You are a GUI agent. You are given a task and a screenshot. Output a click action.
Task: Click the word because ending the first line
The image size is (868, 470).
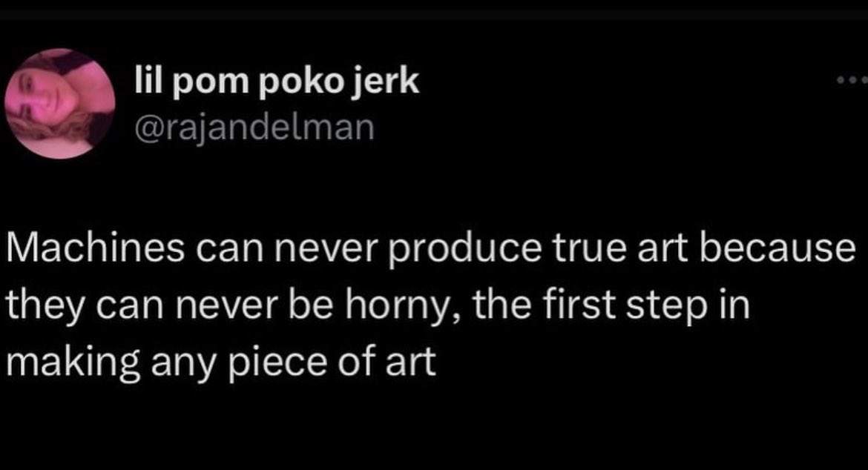coord(777,248)
